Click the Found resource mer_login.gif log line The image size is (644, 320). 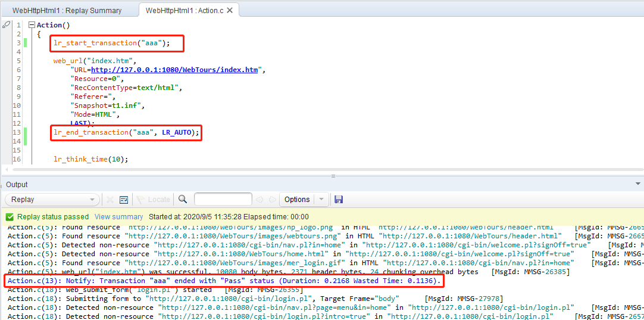326,263
